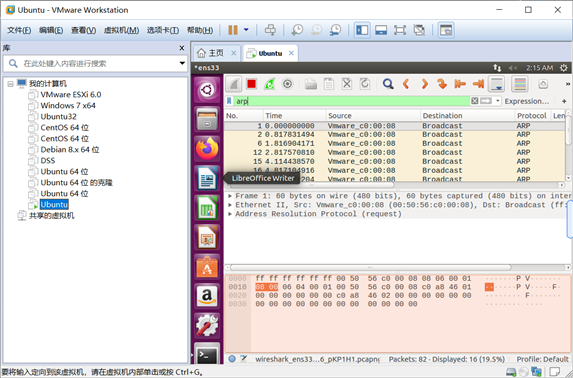Open capture options gear icon
This screenshot has height=378, width=573.
288,84
